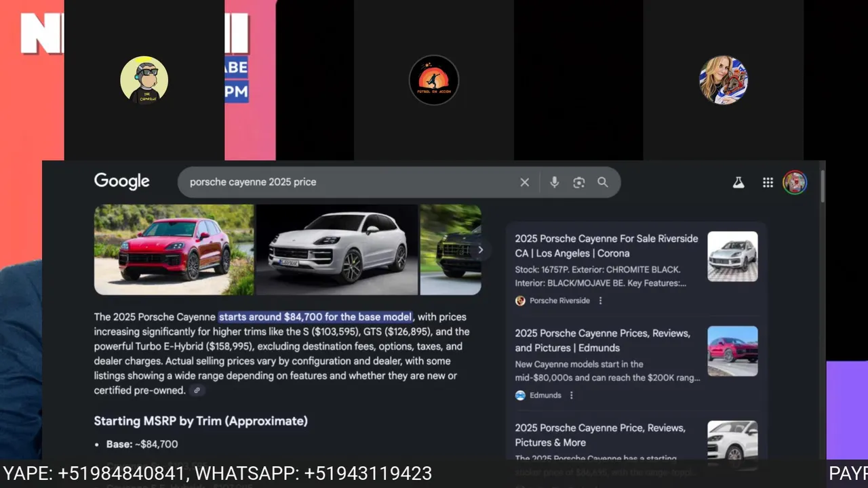Screen dimensions: 868x488
Task: Open 2025 Porsche Cayenne Price, Reviews, Pictures & More
Action: [x=600, y=435]
